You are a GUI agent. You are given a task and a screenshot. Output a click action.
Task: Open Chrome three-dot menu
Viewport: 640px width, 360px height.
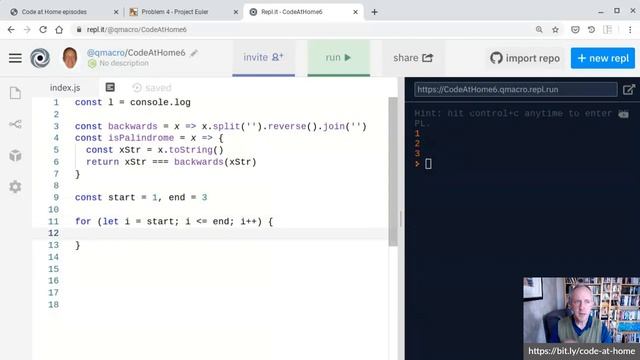click(630, 29)
